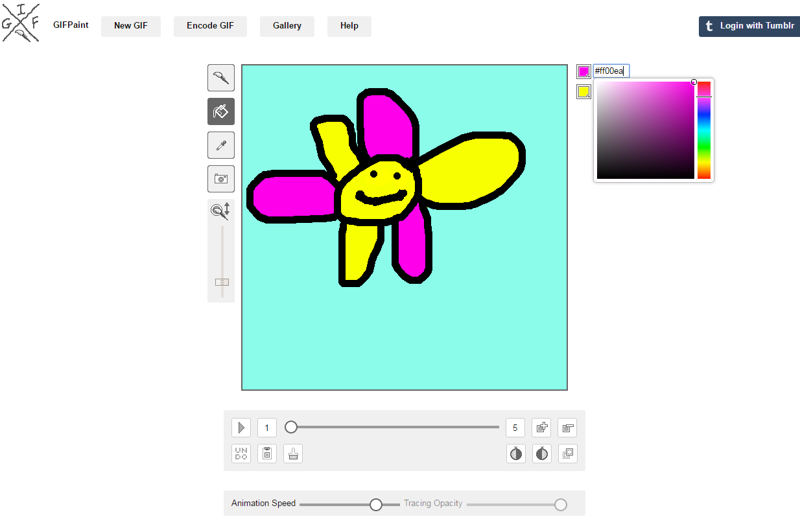Viewport: 800px width, 532px height.
Task: Click the Animation Speed label
Action: pos(263,503)
